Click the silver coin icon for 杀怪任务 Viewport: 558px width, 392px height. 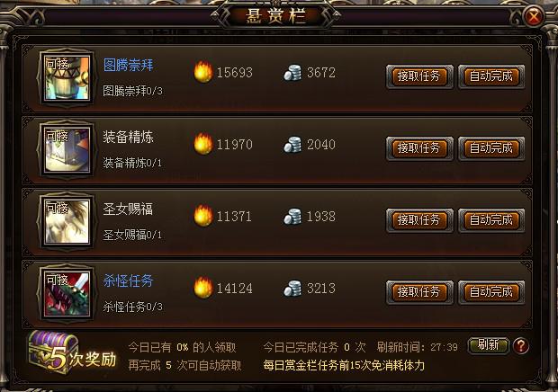tap(292, 289)
